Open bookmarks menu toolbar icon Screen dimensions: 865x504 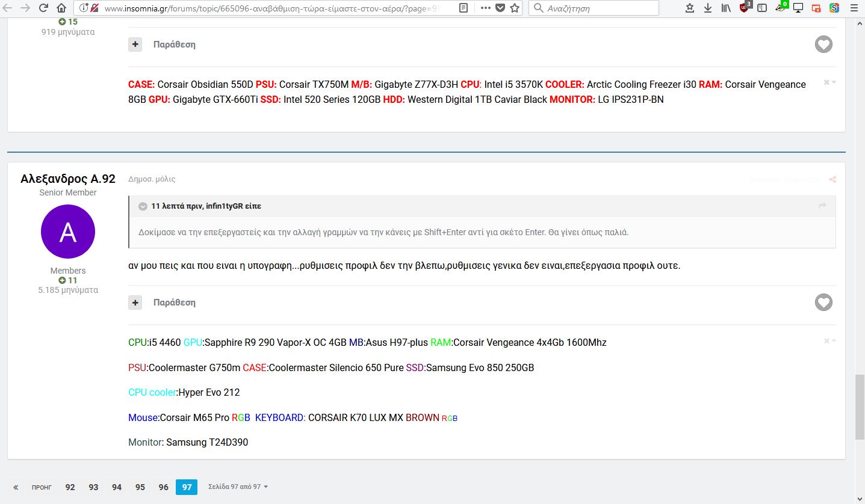[x=690, y=8]
